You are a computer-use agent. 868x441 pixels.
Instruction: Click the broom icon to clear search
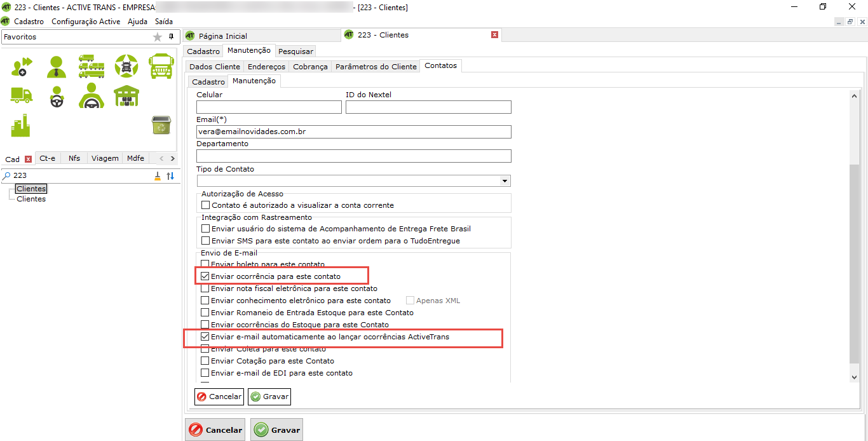pyautogui.click(x=158, y=176)
